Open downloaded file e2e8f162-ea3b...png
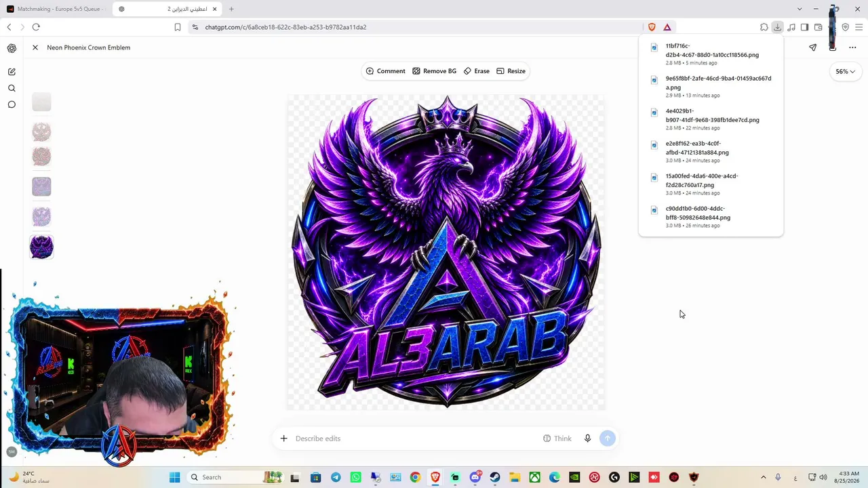 point(711,152)
